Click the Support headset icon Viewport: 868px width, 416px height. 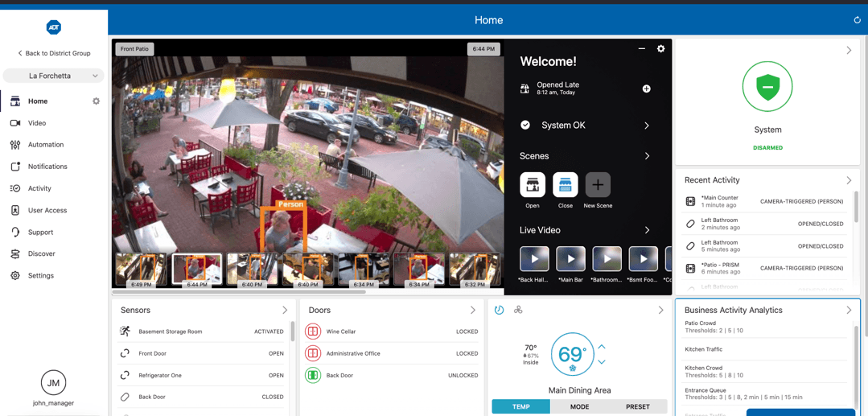15,232
